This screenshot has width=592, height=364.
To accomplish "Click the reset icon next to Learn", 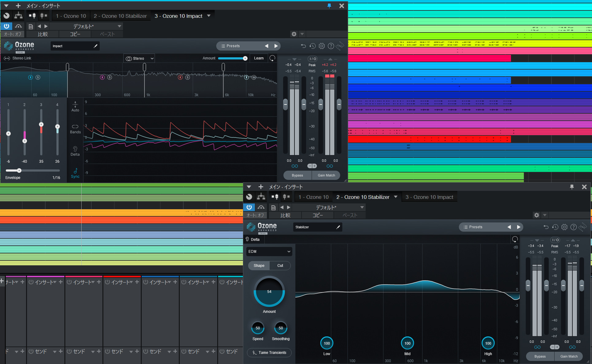I will tap(272, 58).
